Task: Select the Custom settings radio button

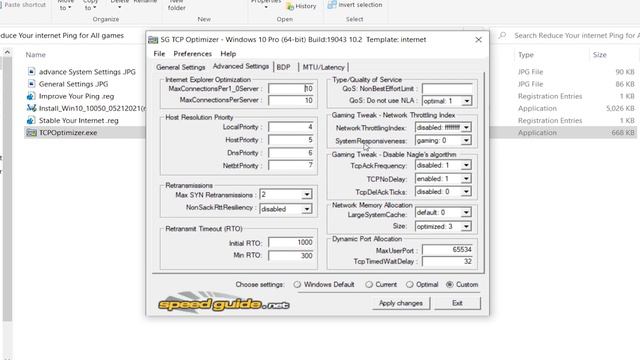Action: pyautogui.click(x=449, y=284)
